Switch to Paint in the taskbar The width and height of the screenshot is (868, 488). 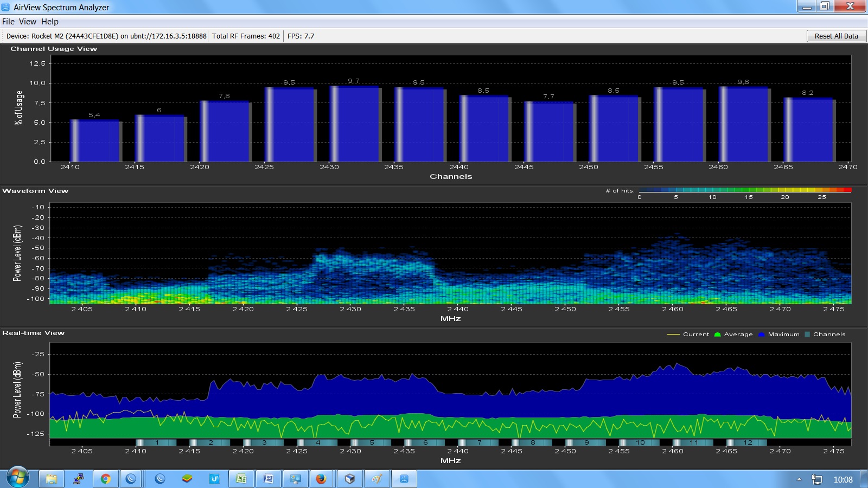(377, 479)
